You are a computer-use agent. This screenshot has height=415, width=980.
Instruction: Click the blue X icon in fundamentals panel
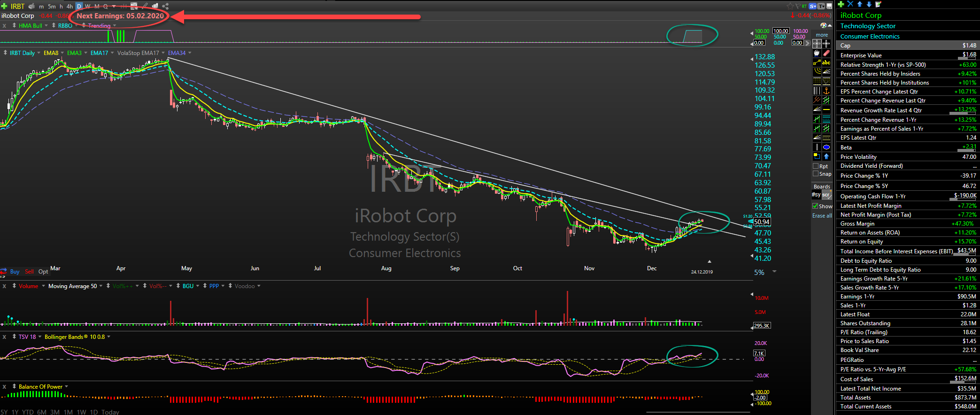pyautogui.click(x=850, y=4)
